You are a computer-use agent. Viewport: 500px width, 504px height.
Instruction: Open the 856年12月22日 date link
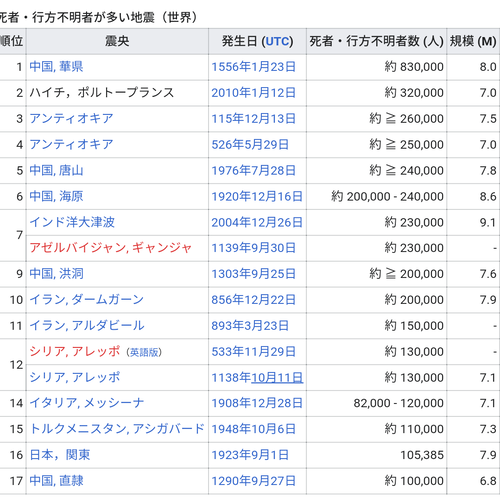tap(253, 300)
